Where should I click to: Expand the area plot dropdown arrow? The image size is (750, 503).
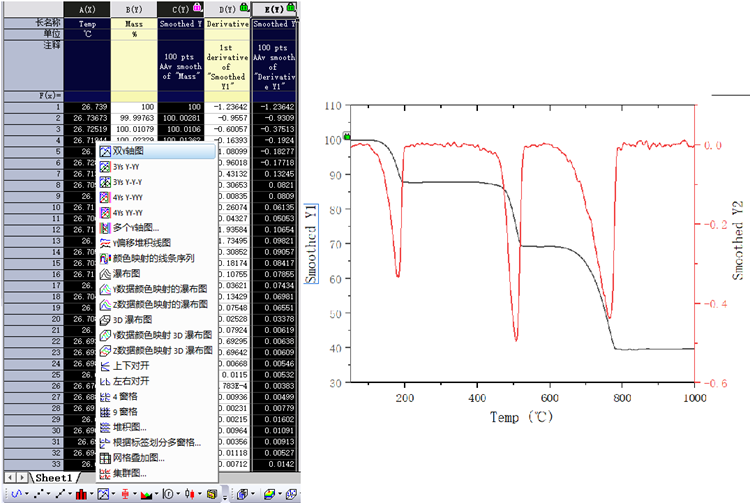[156, 494]
